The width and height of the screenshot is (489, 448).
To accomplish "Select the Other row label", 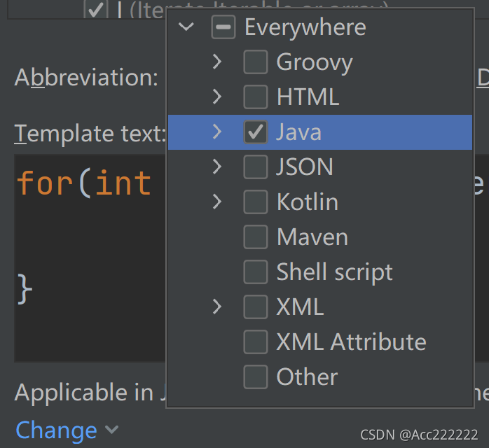I will point(307,377).
